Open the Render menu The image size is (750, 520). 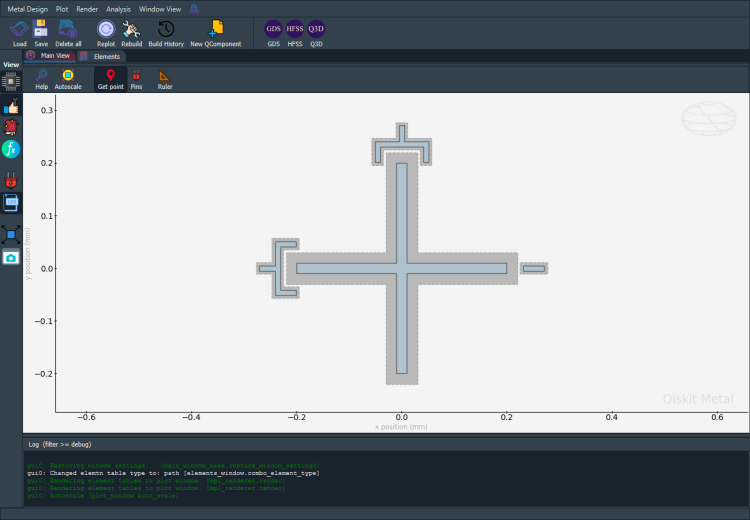(x=87, y=9)
